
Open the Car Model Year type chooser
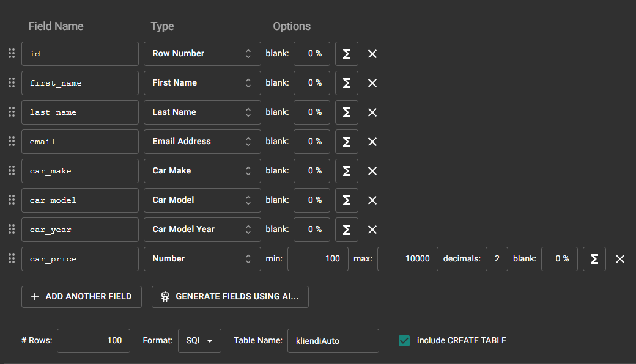pyautogui.click(x=202, y=230)
